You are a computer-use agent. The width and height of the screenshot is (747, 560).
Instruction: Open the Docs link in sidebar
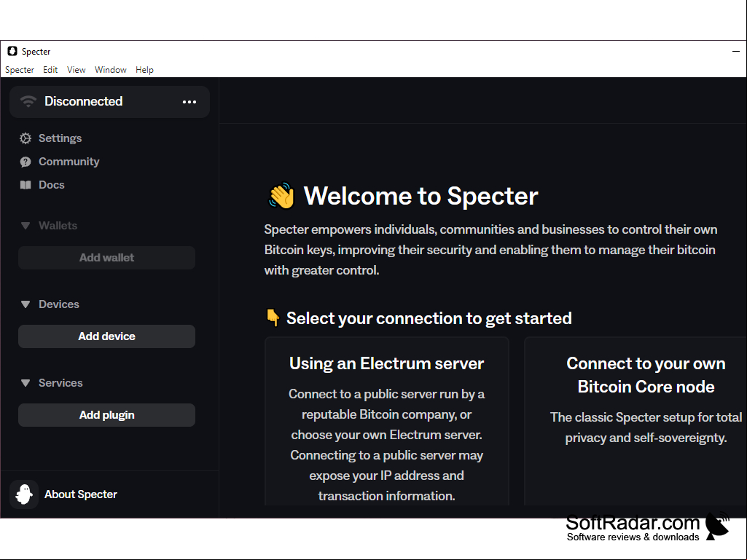coord(52,185)
